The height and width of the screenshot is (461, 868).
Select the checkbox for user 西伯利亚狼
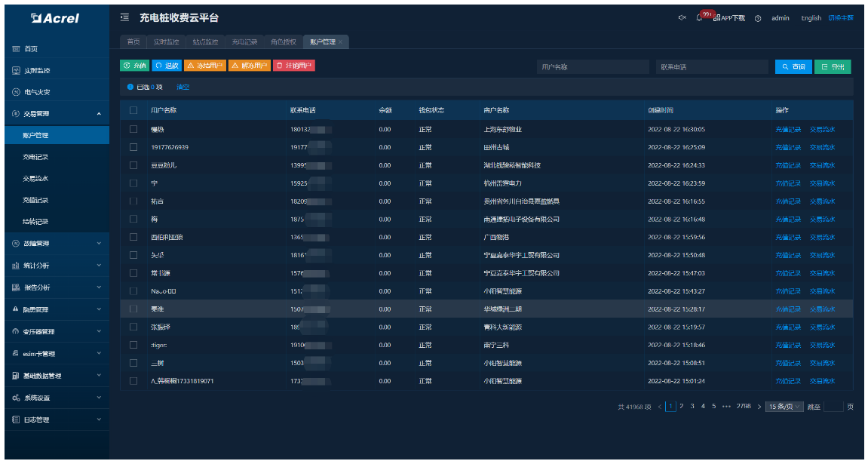tap(133, 237)
